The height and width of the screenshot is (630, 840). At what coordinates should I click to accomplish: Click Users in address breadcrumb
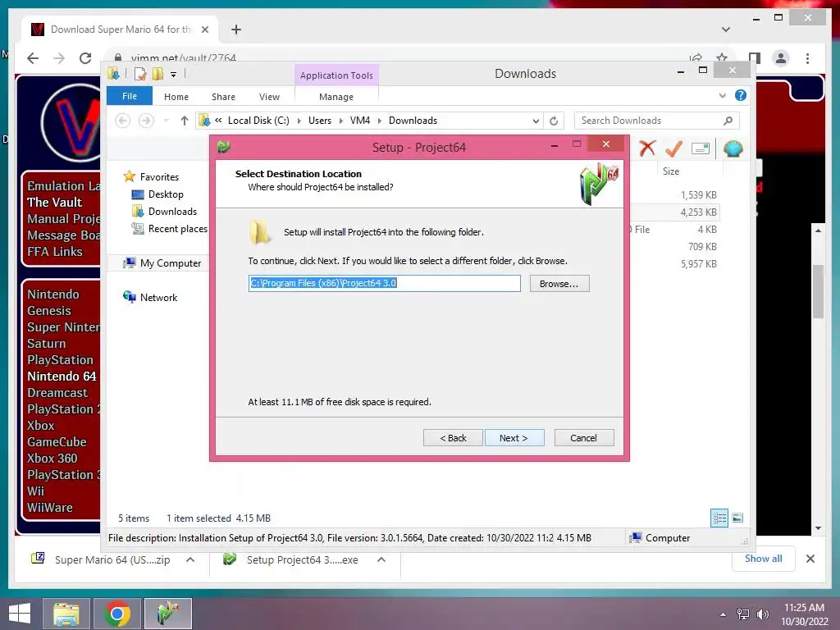(x=320, y=121)
